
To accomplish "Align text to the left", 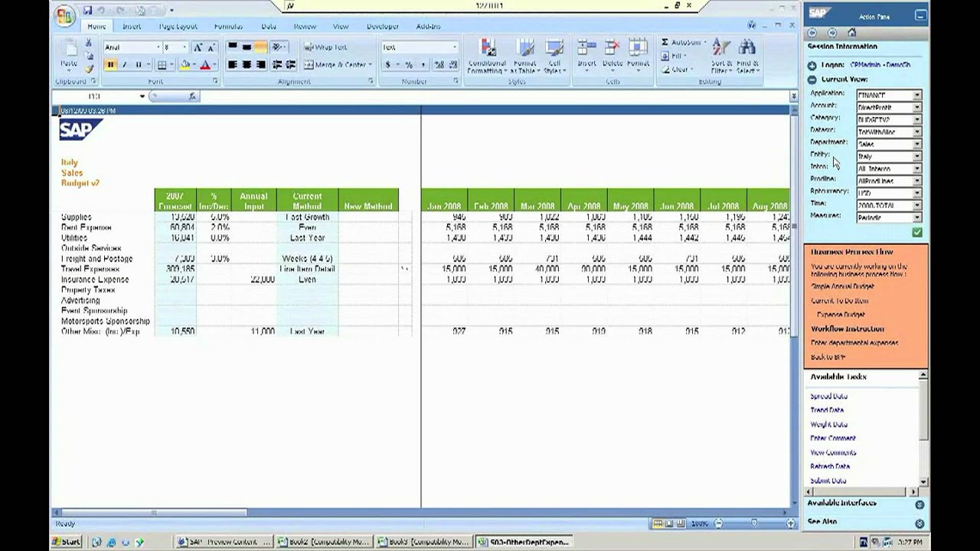I will (233, 65).
